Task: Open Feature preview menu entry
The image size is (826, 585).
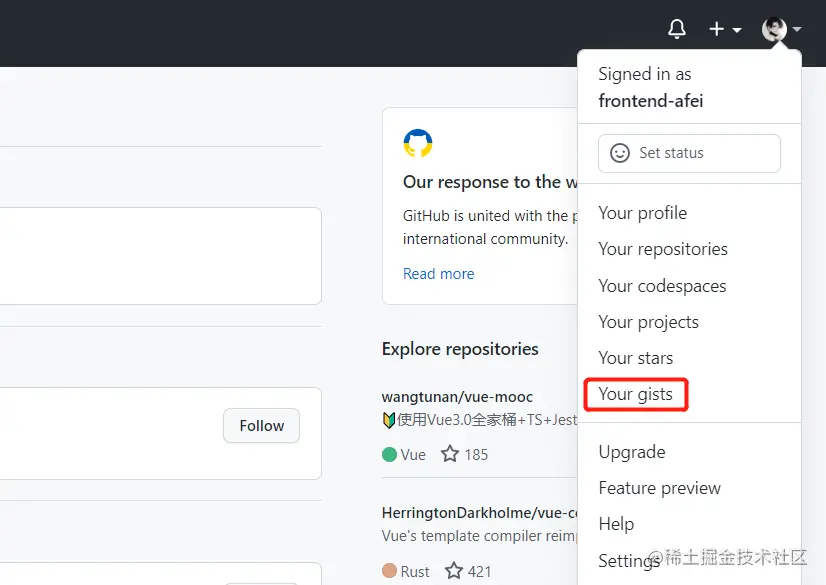Action: [x=659, y=488]
